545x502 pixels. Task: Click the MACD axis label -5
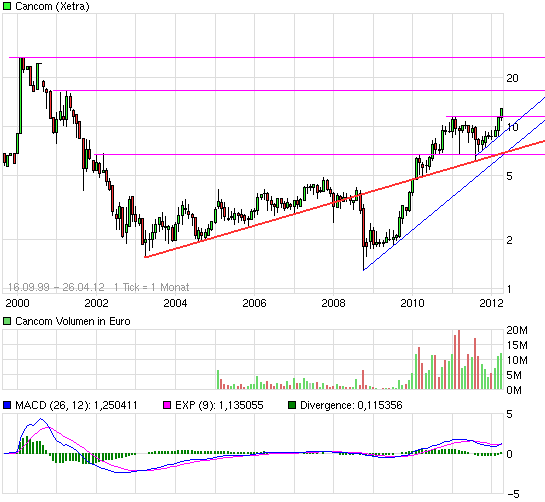click(x=513, y=494)
